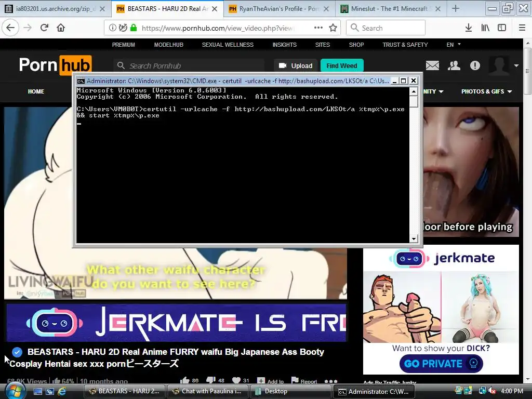Image resolution: width=532 pixels, height=399 pixels.
Task: Open the PREMIUM top menu item
Action: [x=124, y=45]
